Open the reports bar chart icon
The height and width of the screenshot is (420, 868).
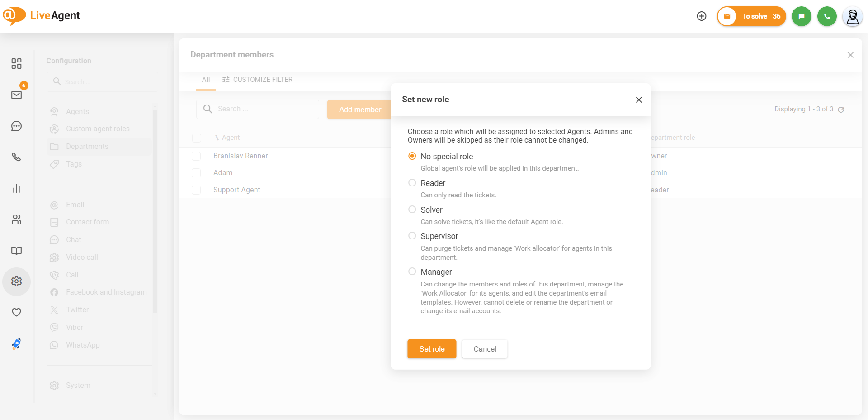tap(17, 188)
